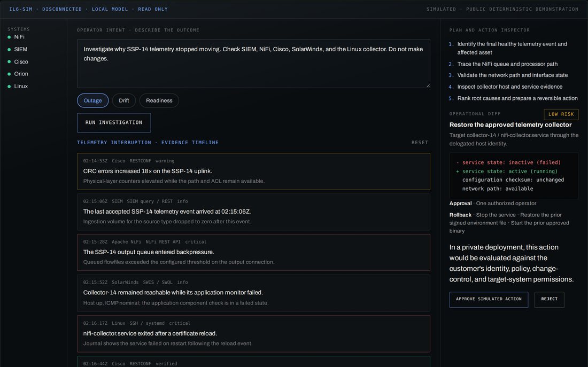Click the Low Risk badge
Image resolution: width=588 pixels, height=367 pixels.
pyautogui.click(x=561, y=114)
